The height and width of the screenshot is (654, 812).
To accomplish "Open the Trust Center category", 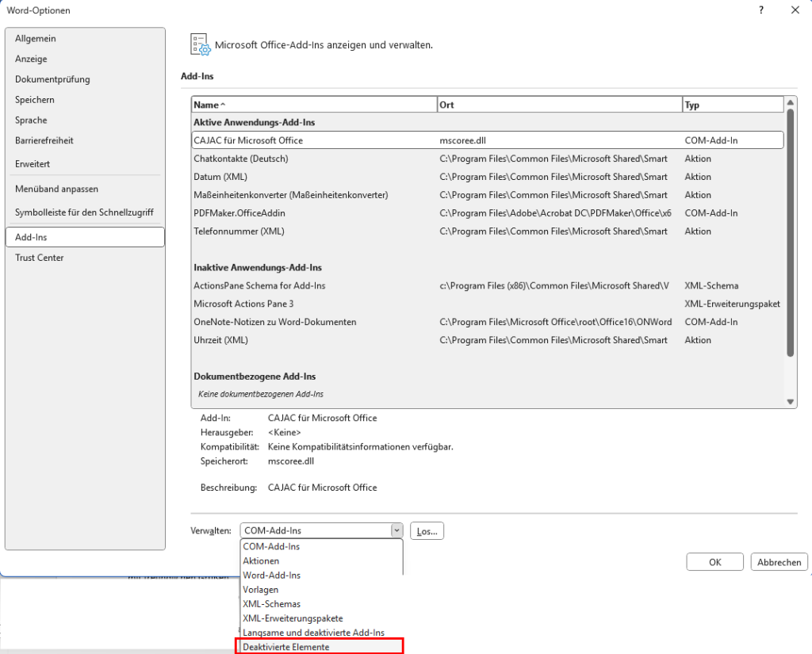I will [40, 258].
